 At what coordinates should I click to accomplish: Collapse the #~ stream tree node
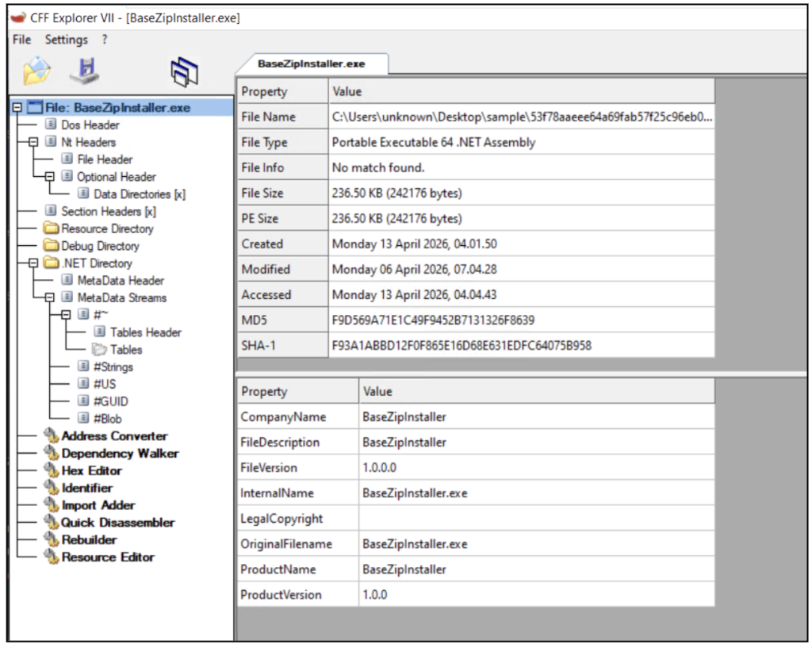tap(66, 315)
